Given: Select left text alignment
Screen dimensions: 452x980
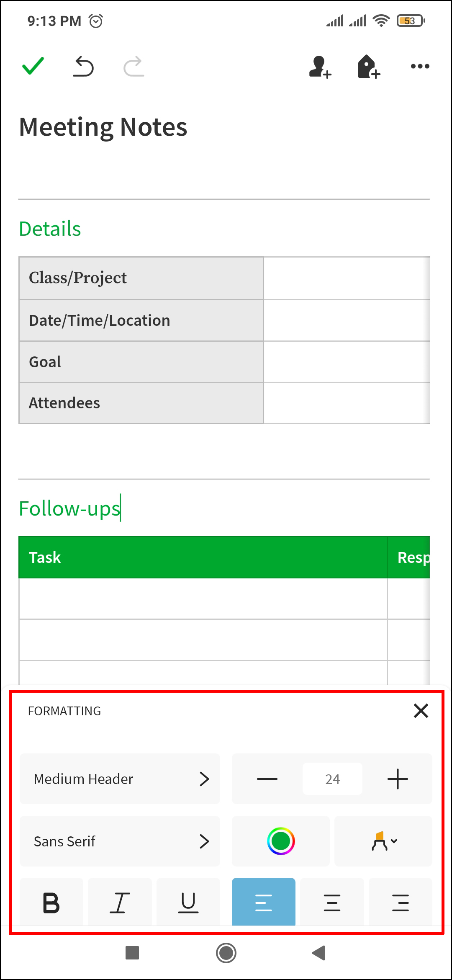Looking at the screenshot, I should 264,902.
